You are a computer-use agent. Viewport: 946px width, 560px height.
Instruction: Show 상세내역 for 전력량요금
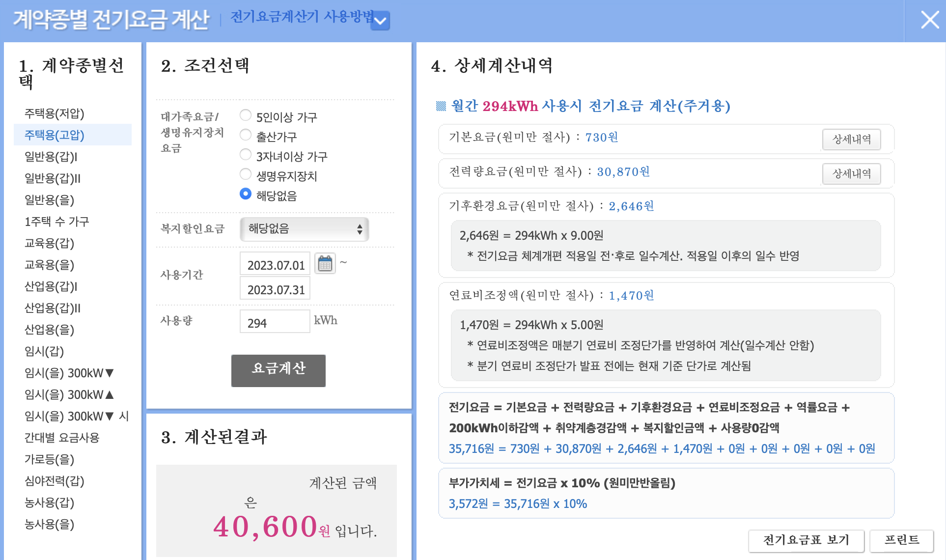tap(851, 174)
